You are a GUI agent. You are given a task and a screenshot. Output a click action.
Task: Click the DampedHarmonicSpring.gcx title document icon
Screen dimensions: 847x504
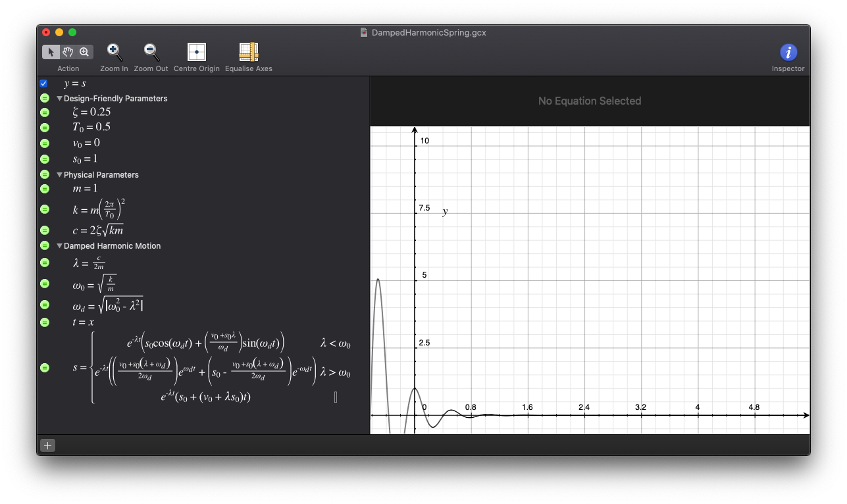tap(364, 32)
